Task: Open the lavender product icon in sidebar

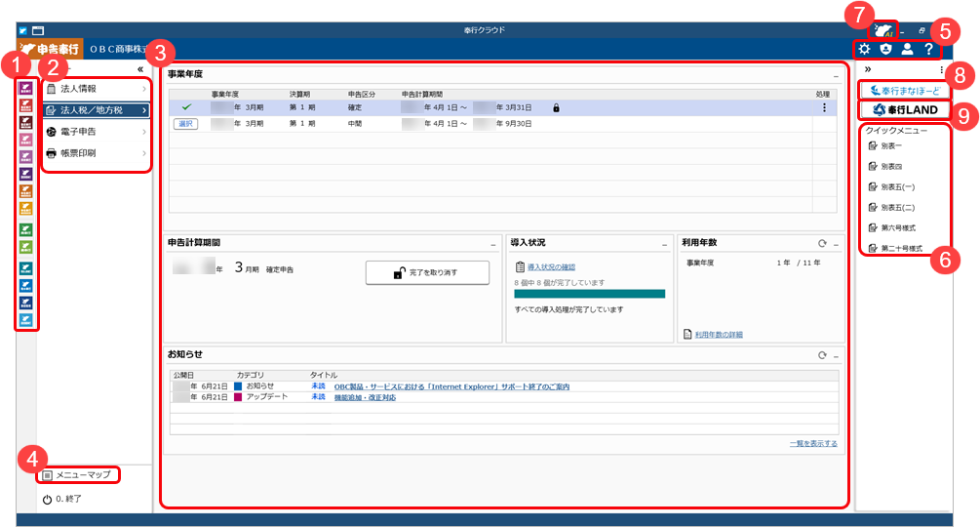Action: point(25,156)
